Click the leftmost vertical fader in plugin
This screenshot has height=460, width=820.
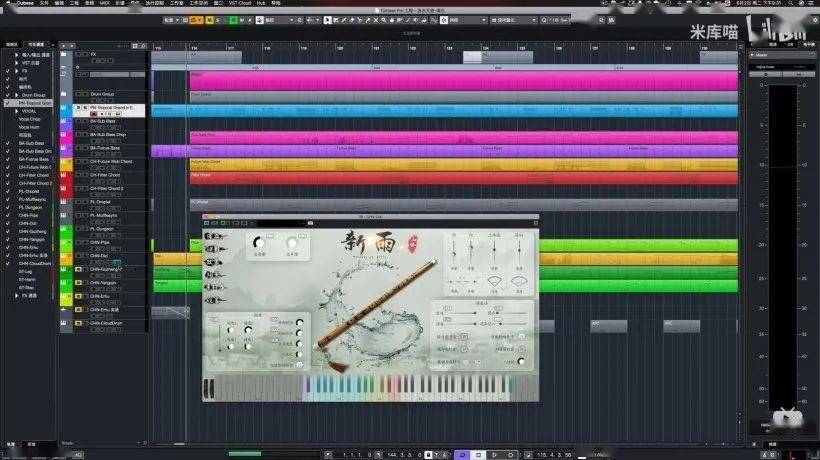[454, 253]
